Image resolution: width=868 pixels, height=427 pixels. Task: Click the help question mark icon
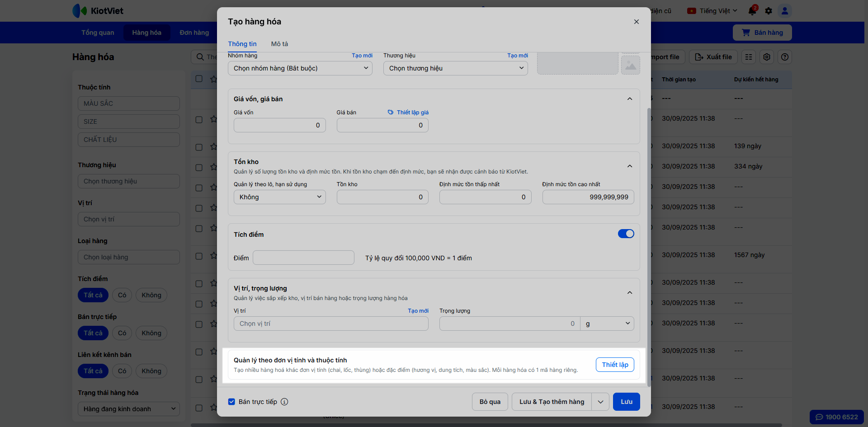pyautogui.click(x=785, y=57)
